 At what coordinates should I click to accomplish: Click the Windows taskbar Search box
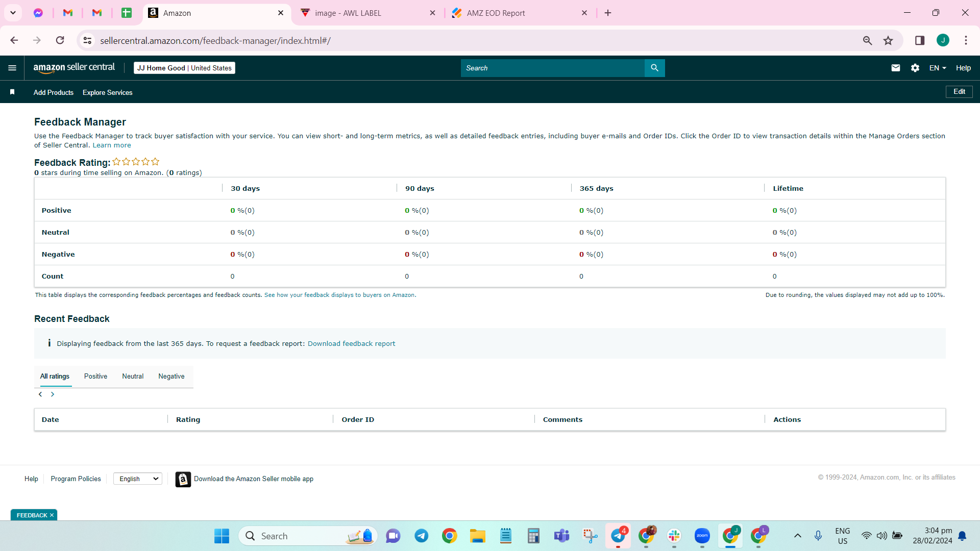(308, 536)
